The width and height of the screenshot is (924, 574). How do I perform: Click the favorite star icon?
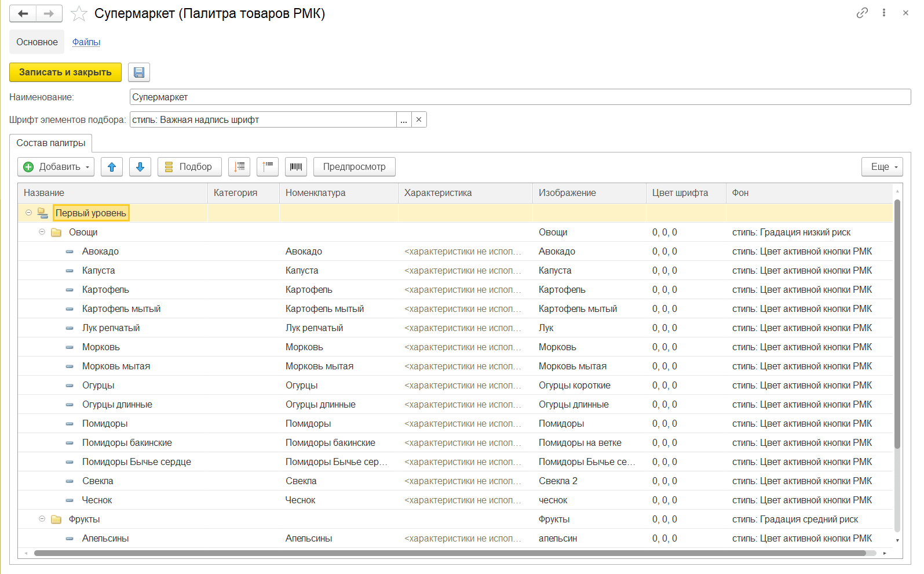[x=79, y=14]
